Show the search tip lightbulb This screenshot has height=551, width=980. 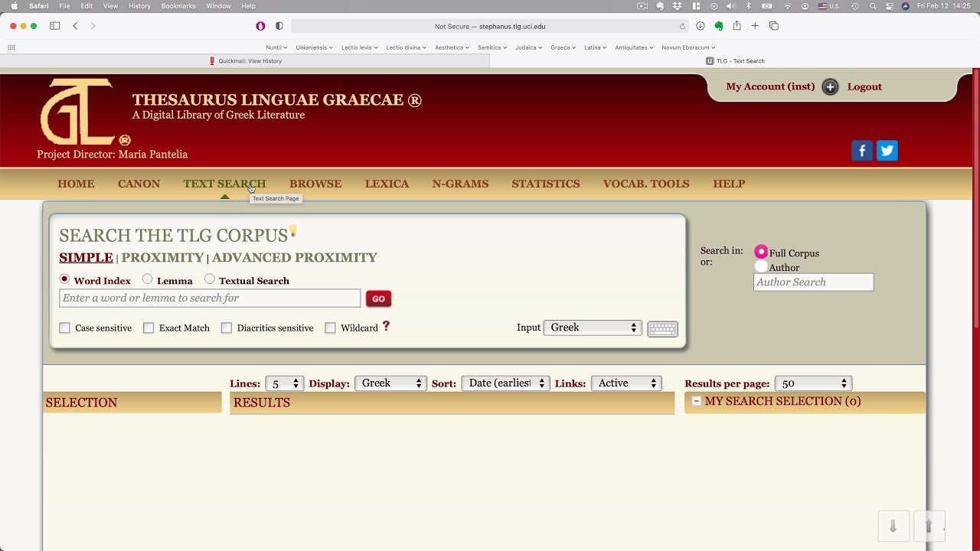click(292, 231)
